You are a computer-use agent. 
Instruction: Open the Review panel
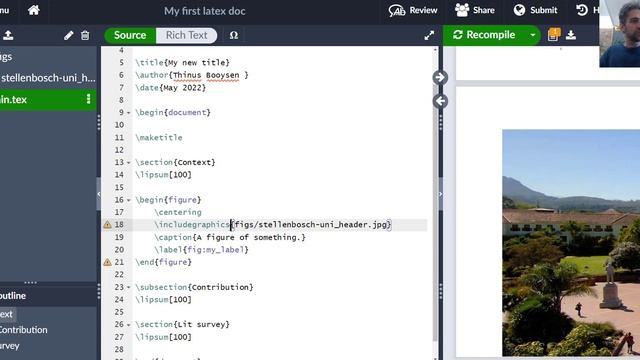[413, 10]
